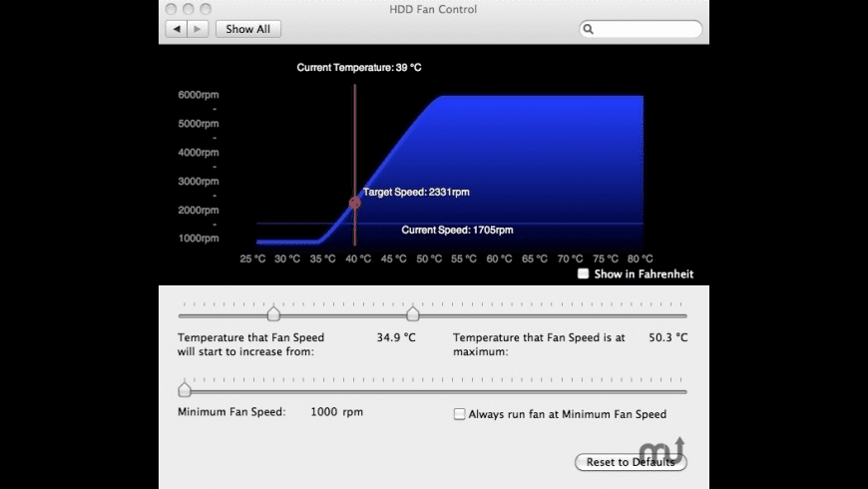Click the Current Speed: 1705rpm label
This screenshot has width=868, height=489.
(x=457, y=230)
